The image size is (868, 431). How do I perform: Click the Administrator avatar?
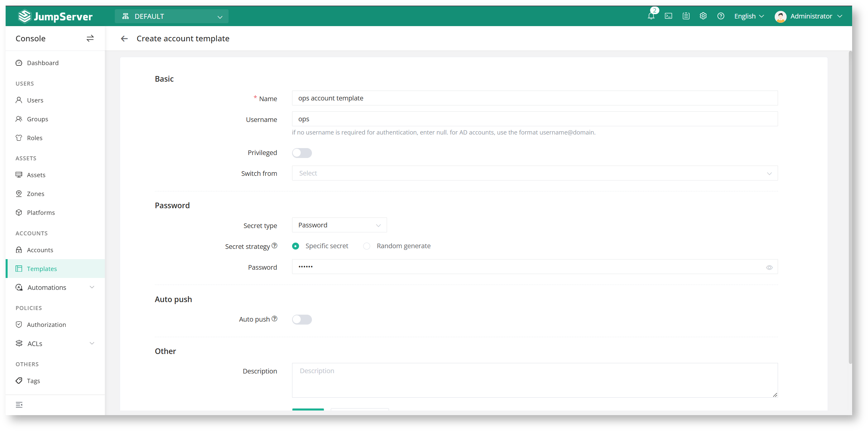[780, 16]
